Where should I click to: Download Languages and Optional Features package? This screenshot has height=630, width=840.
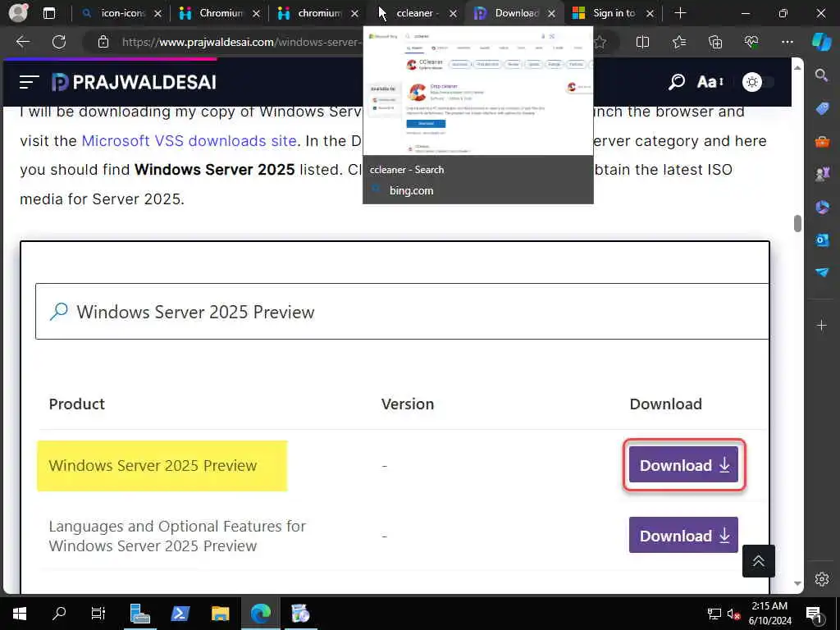point(683,535)
